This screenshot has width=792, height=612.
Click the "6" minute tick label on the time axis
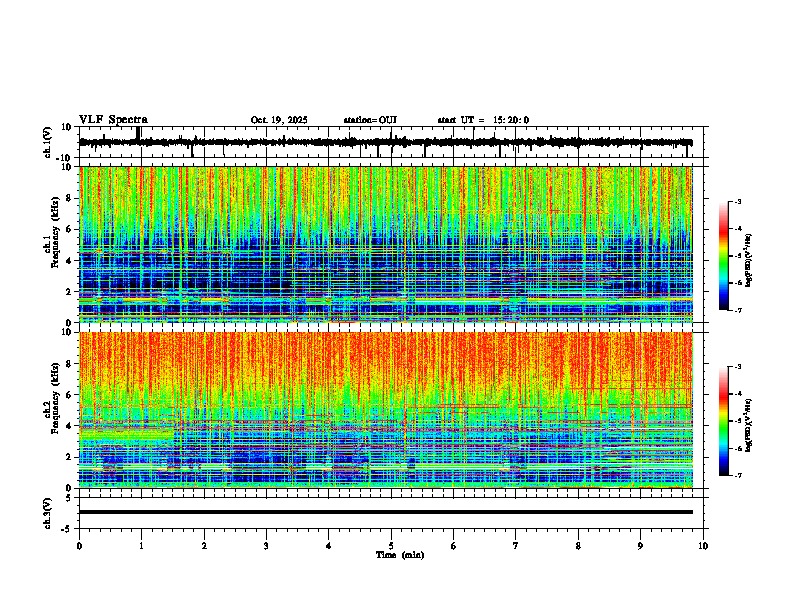coord(454,546)
